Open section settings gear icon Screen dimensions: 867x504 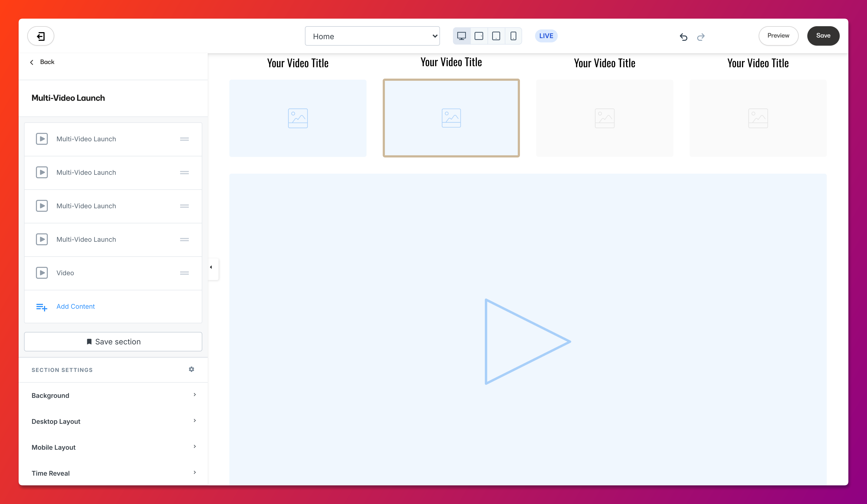click(191, 369)
